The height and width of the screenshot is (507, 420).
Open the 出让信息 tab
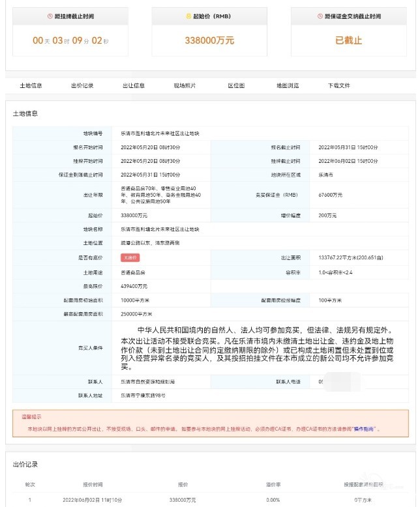(134, 85)
